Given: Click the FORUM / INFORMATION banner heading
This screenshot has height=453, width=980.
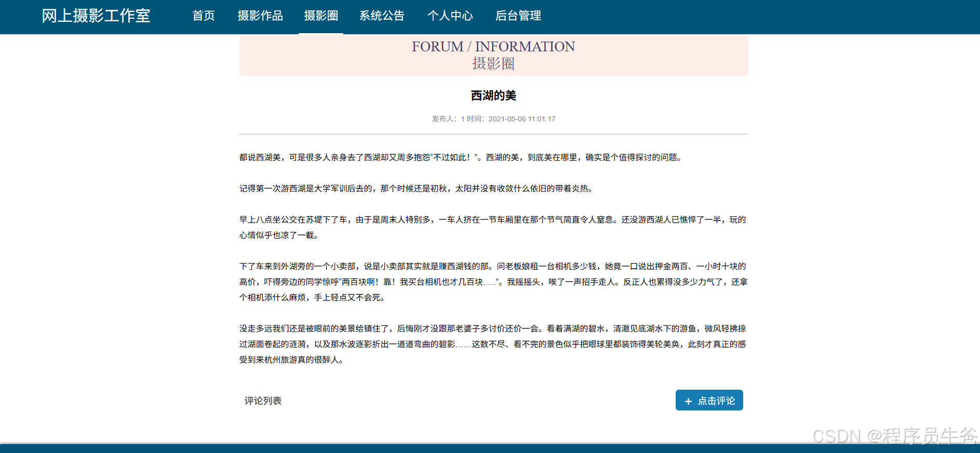Looking at the screenshot, I should [493, 47].
